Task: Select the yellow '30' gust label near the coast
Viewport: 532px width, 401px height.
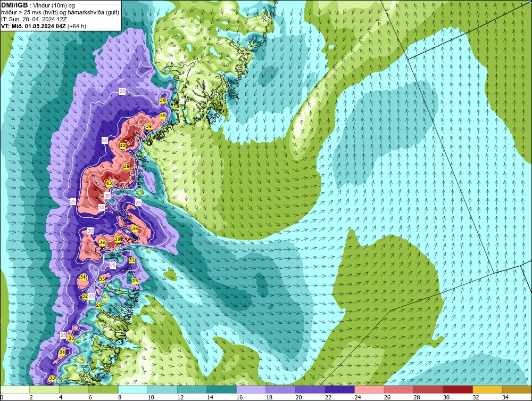Action: pyautogui.click(x=163, y=100)
